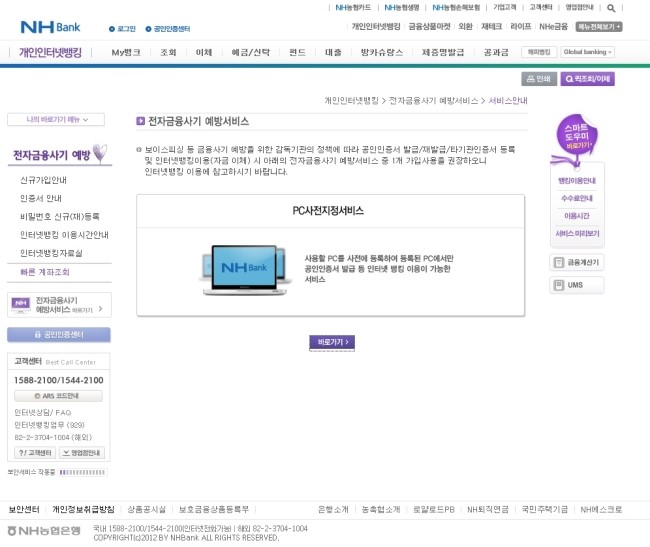Open 고객센터 in the top header

click(x=541, y=7)
